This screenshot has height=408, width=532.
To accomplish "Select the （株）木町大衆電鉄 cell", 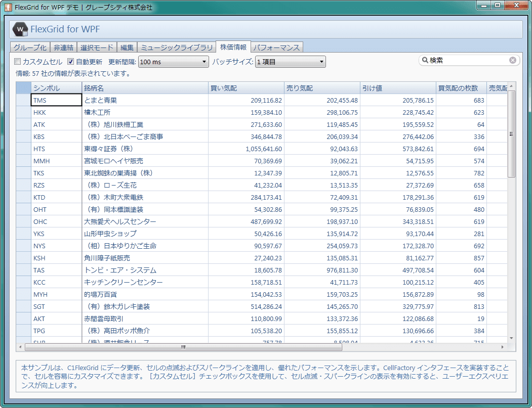I will pos(145,198).
